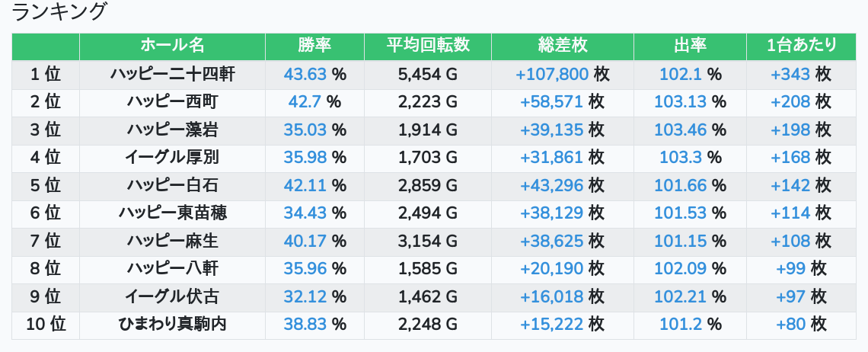The image size is (868, 352).
Task: Click +58,571 total difference value
Action: (x=551, y=101)
